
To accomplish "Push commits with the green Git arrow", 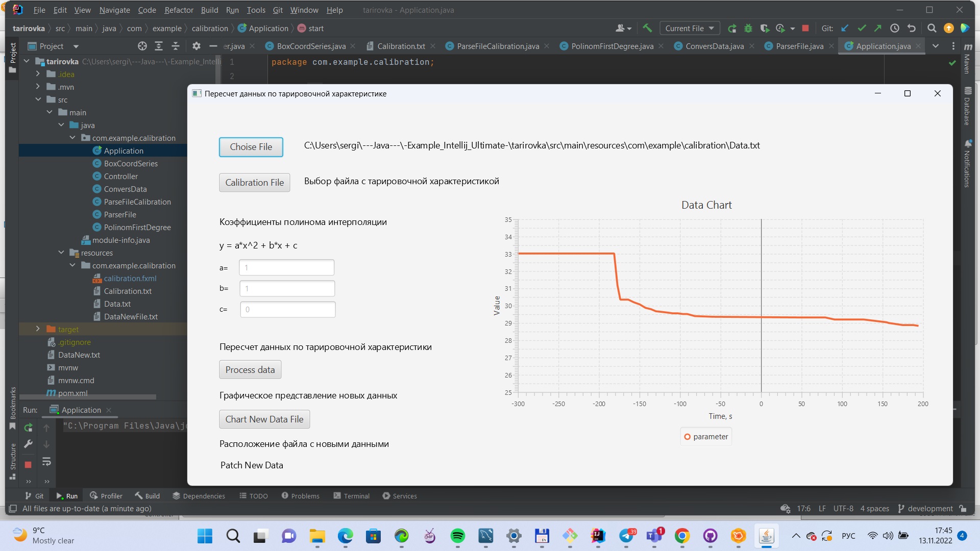I will click(878, 28).
